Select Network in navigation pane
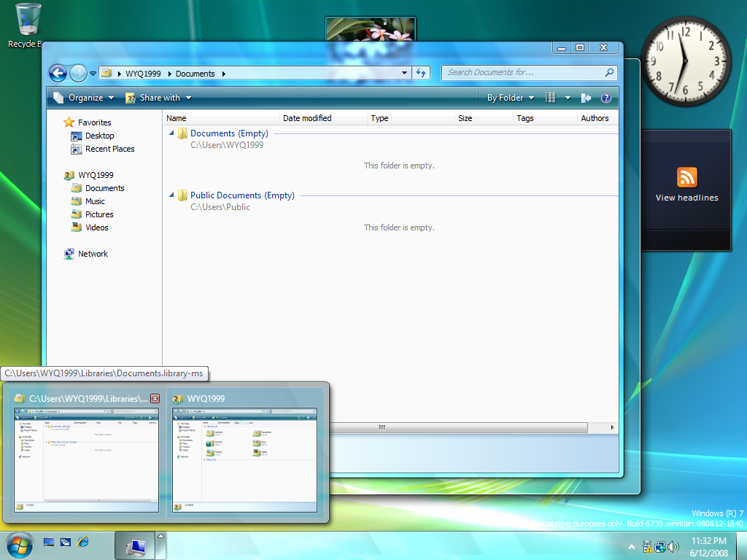The width and height of the screenshot is (747, 560). point(93,254)
